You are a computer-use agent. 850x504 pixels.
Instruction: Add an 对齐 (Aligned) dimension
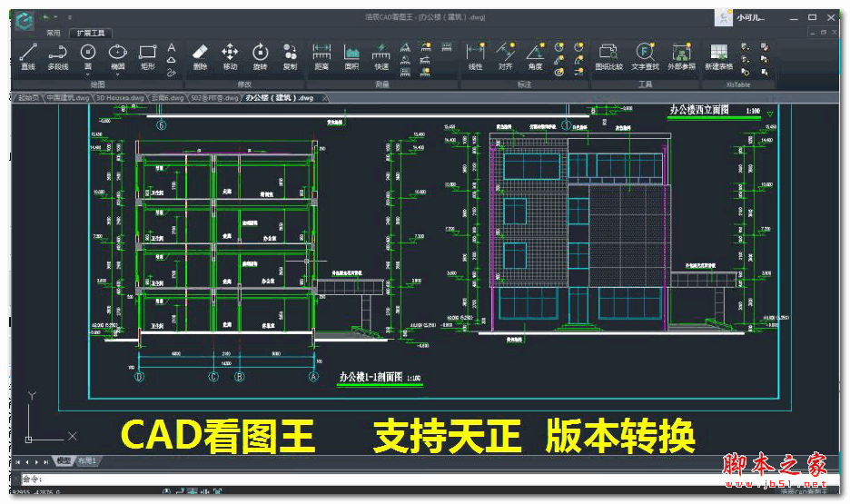(505, 57)
